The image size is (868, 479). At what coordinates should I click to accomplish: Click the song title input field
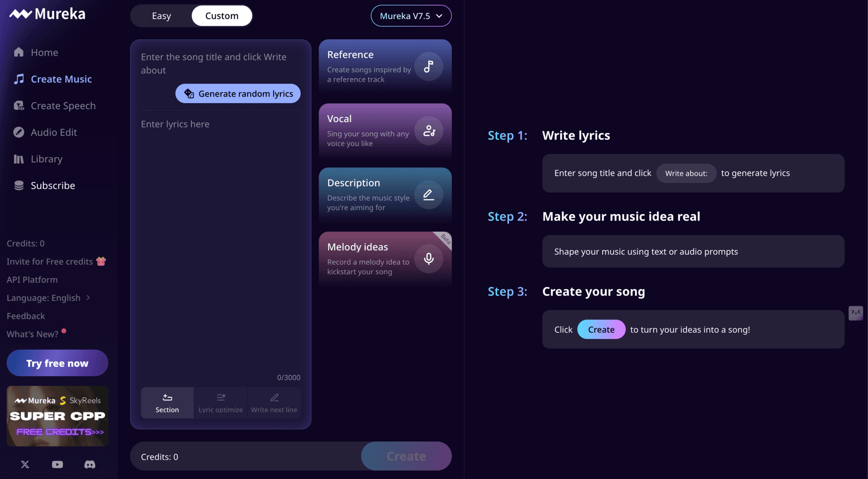[221, 63]
